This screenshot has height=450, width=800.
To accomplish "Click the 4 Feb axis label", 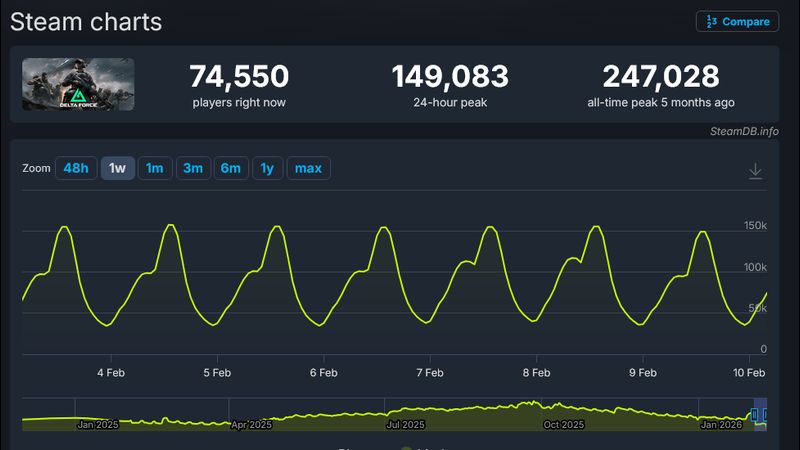I will [x=111, y=373].
